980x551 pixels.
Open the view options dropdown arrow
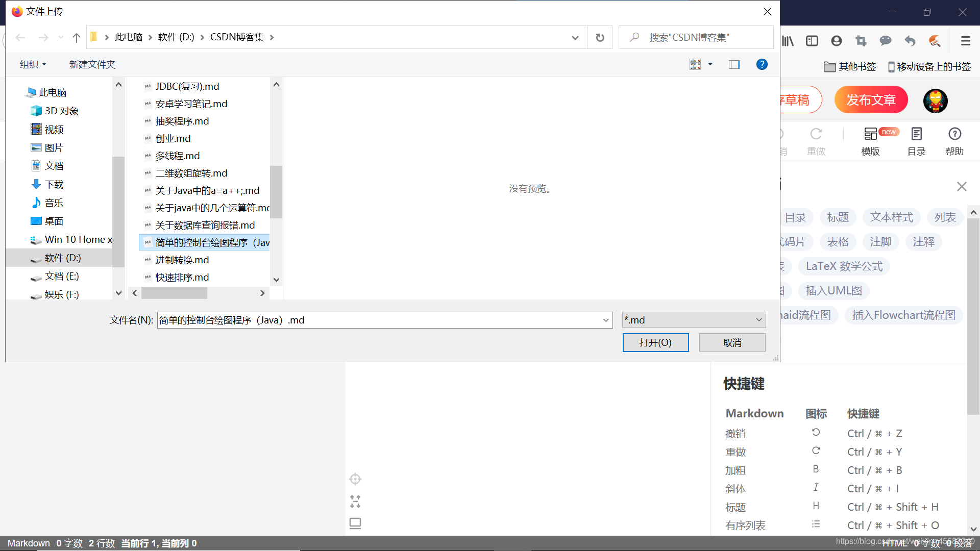click(x=710, y=64)
